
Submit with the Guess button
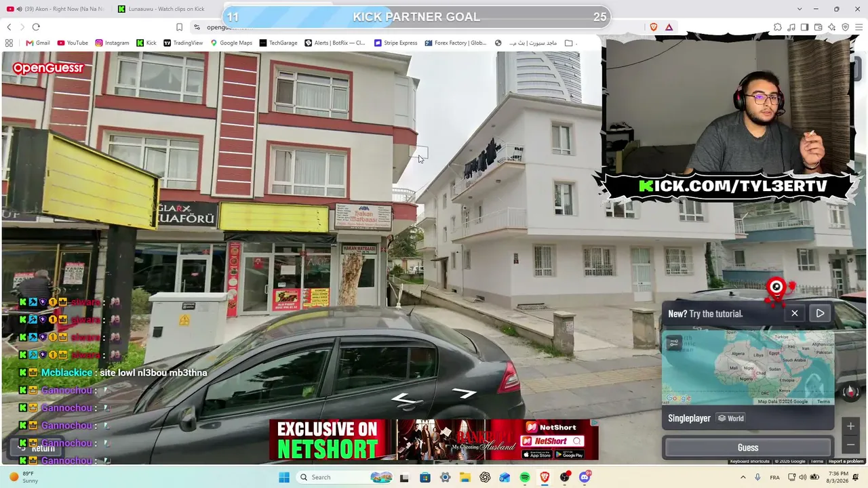(748, 447)
